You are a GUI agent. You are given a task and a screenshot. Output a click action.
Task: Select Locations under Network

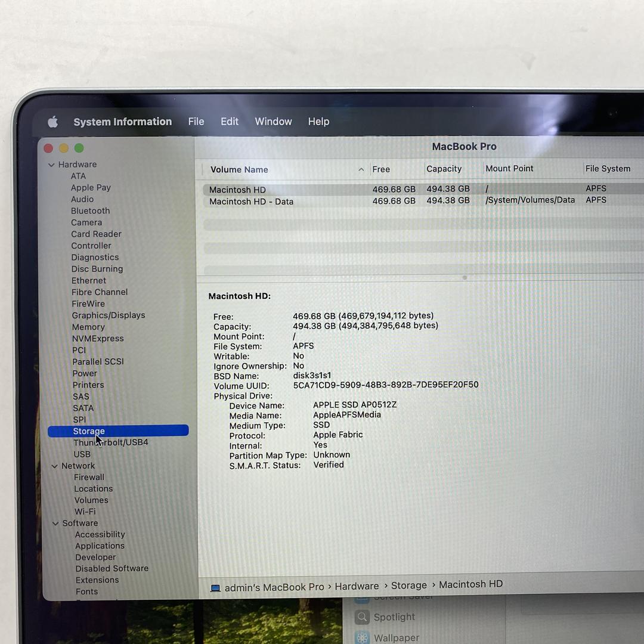click(93, 489)
